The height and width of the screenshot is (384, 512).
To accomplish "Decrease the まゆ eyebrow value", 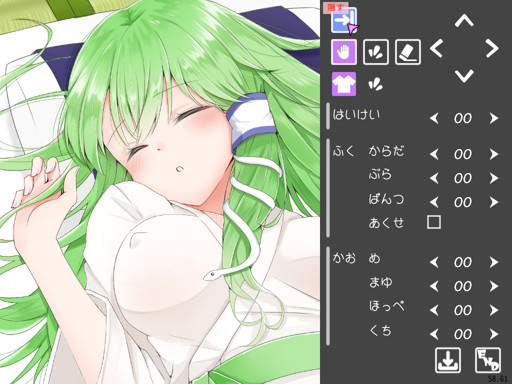I will point(434,286).
